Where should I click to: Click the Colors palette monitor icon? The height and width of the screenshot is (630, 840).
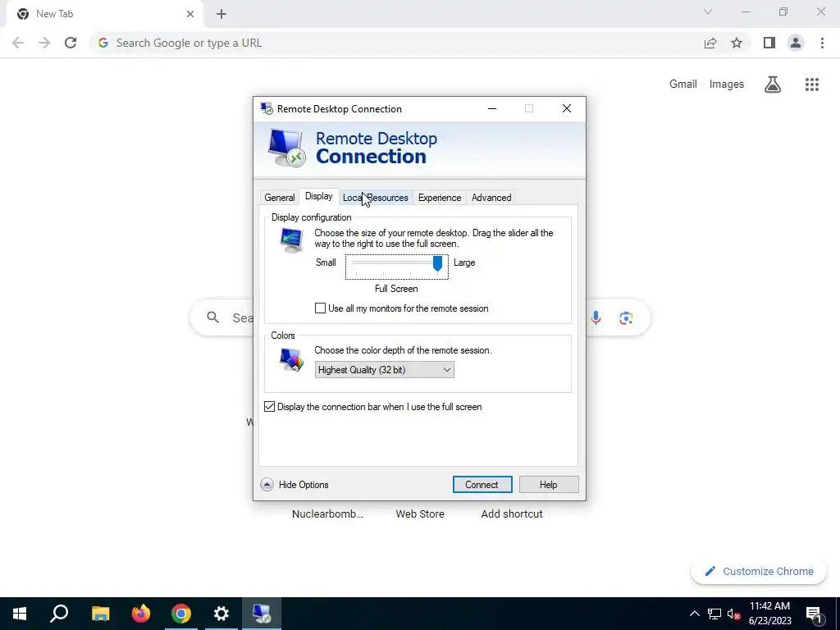pos(291,359)
